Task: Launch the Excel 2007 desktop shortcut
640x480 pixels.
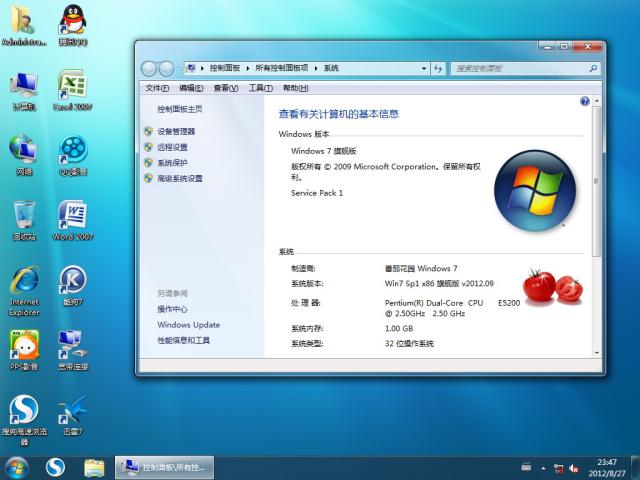Action: [x=73, y=90]
